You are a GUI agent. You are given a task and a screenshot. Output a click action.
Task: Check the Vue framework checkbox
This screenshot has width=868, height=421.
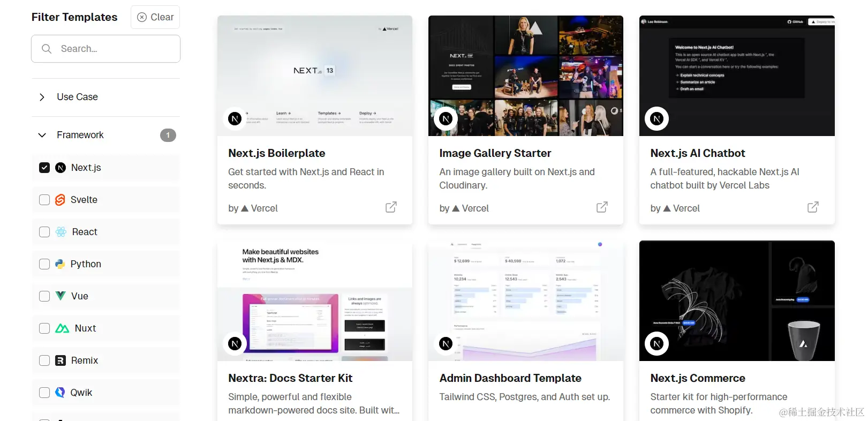[x=44, y=296]
